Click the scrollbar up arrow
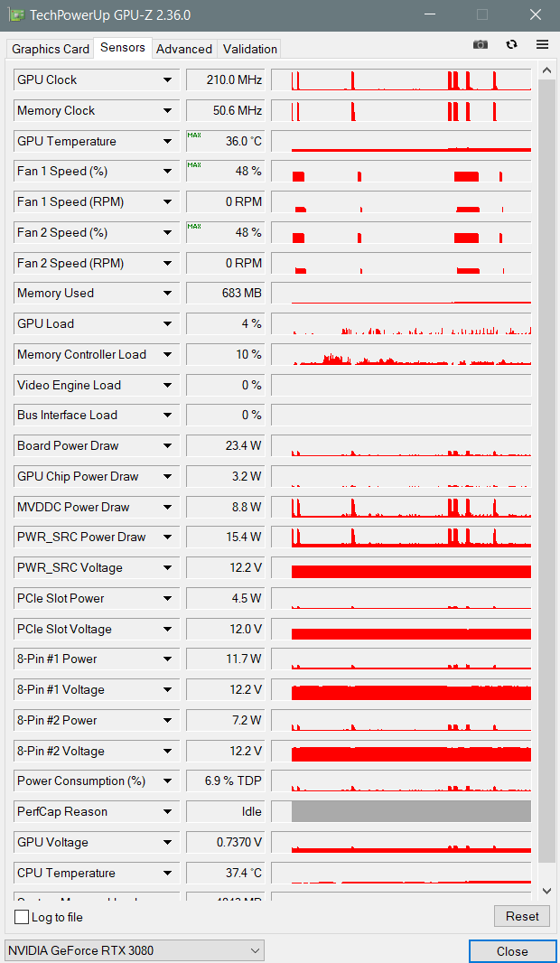Viewport: 560px width, 963px height. [546, 70]
